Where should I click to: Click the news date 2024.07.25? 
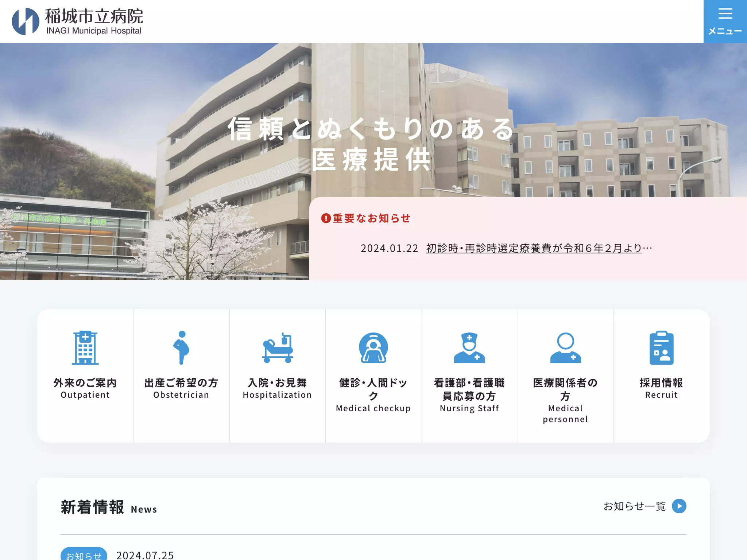[x=145, y=555]
